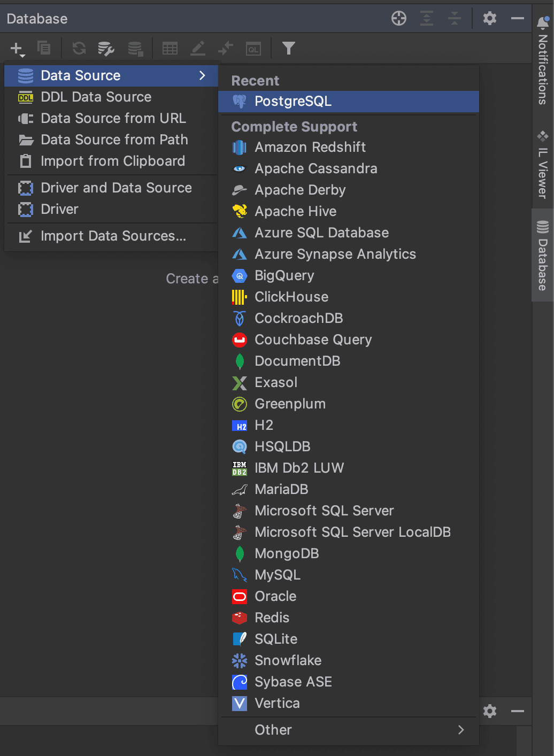Choose Oracle data source

(349, 596)
